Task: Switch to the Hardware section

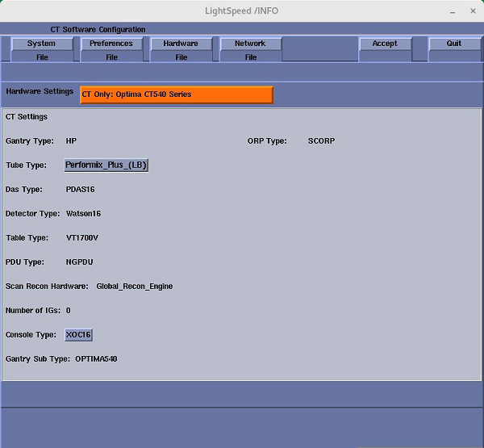Action: pyautogui.click(x=181, y=44)
